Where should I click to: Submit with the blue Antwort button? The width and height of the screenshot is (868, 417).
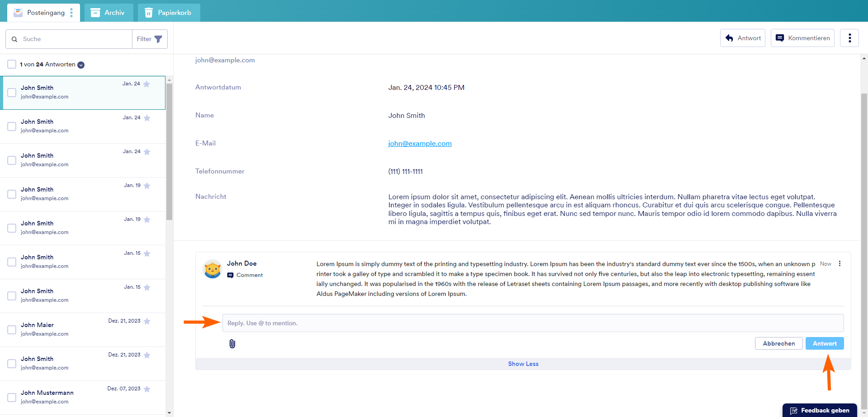click(x=825, y=343)
